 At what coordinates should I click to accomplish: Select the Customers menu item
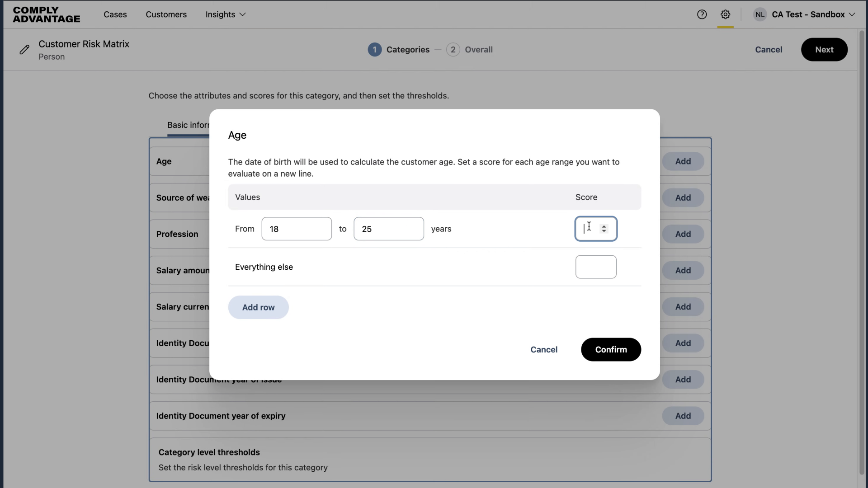[166, 14]
